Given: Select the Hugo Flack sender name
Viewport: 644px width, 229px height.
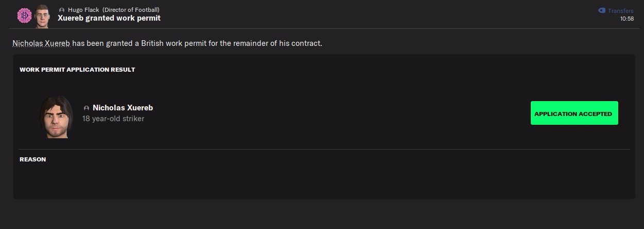Looking at the screenshot, I should (x=83, y=10).
